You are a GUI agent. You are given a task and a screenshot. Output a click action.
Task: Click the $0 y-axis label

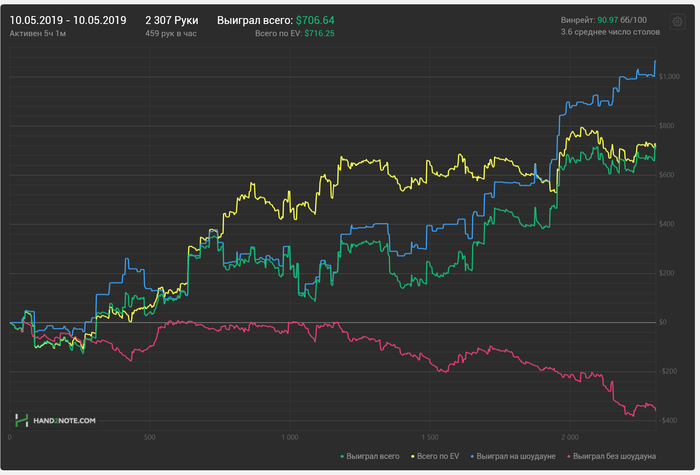663,322
